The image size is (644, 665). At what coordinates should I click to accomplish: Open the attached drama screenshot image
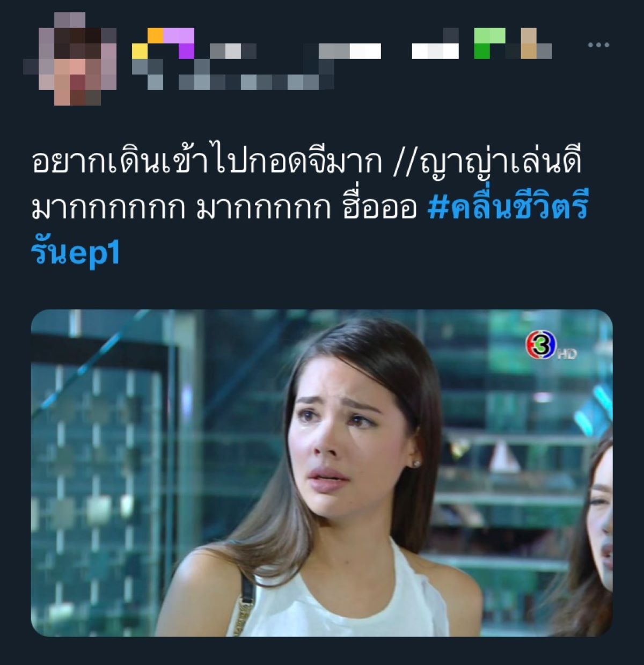pyautogui.click(x=321, y=473)
